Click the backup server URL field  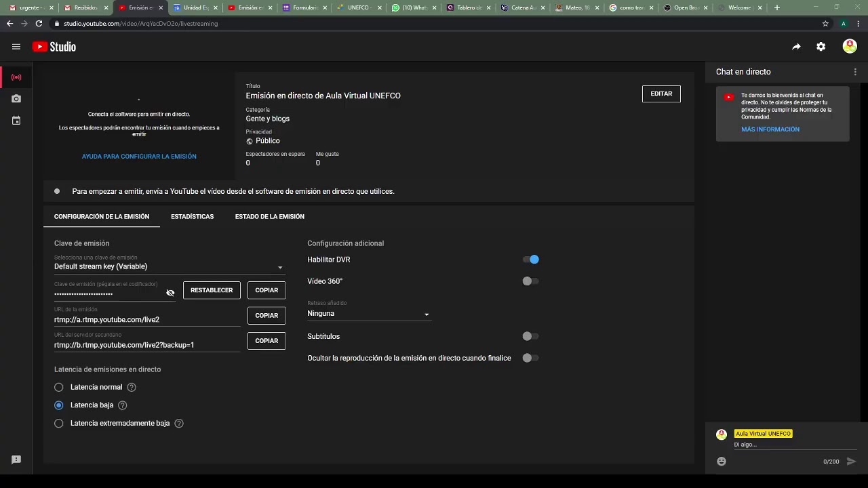click(147, 345)
